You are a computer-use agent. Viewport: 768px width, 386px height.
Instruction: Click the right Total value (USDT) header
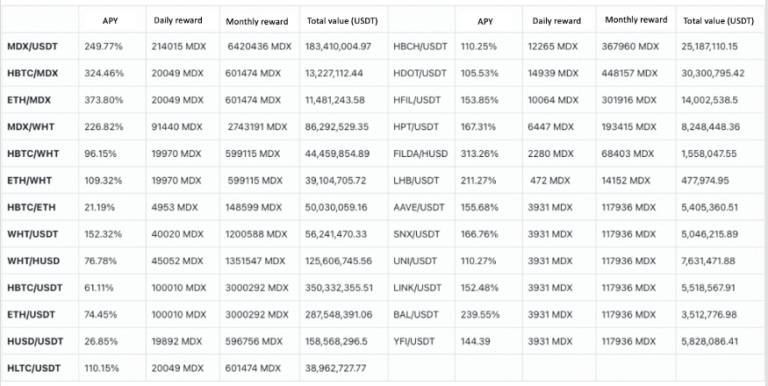(719, 21)
